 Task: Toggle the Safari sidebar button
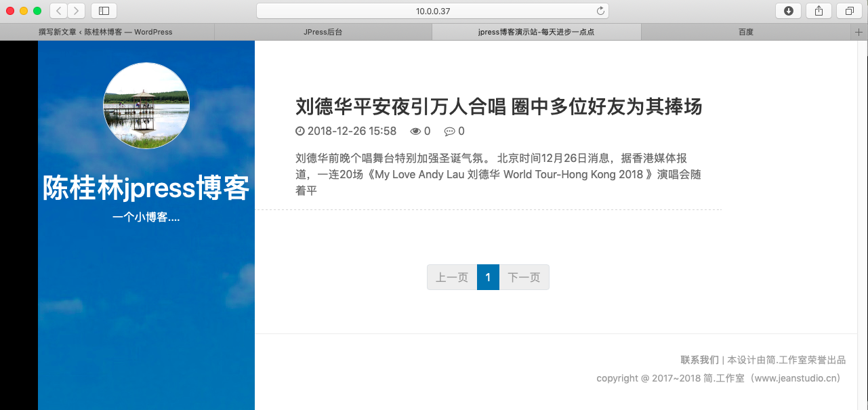104,11
